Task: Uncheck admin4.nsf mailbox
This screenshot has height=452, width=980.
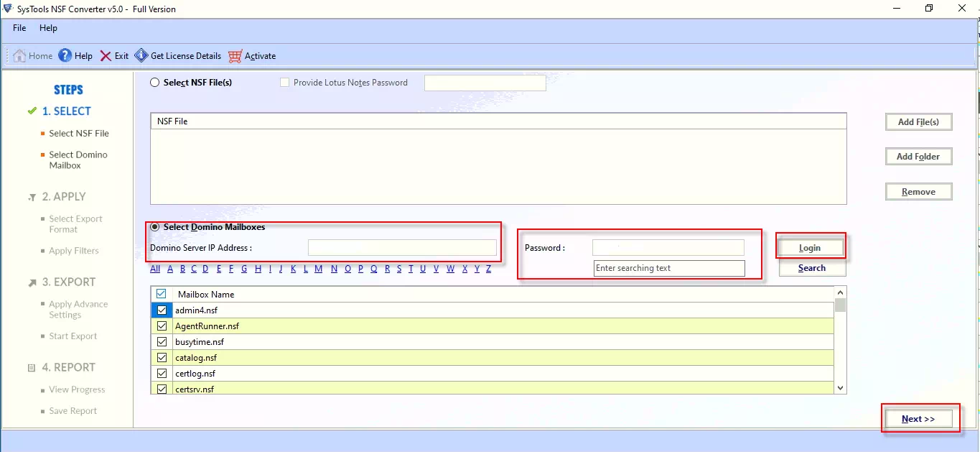Action: tap(162, 310)
